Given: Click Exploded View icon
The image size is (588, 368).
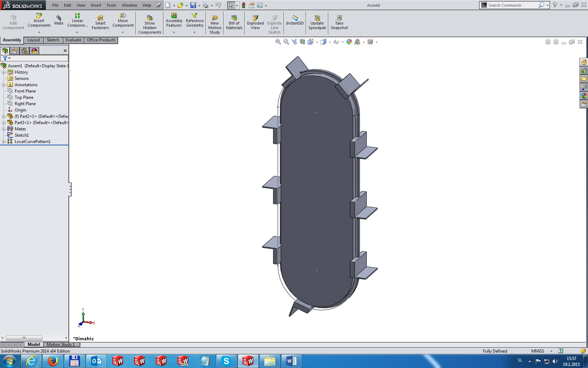Looking at the screenshot, I should (x=255, y=22).
